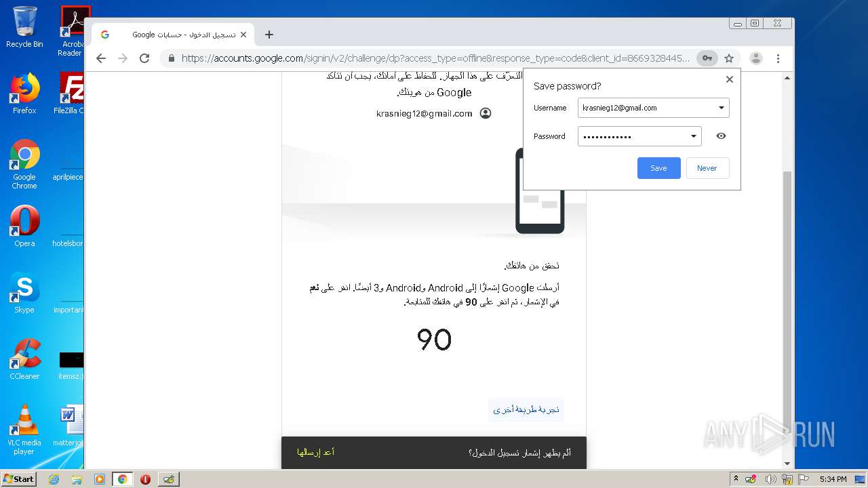
Task: Click the 'try another way' Arabic button
Action: 526,409
